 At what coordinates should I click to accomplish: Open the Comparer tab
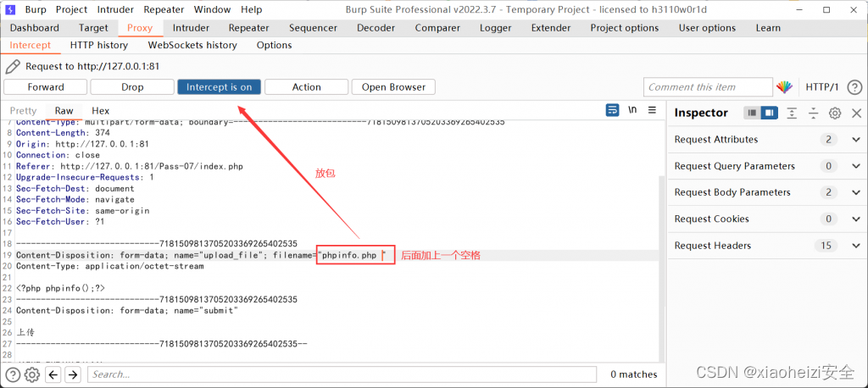point(438,28)
